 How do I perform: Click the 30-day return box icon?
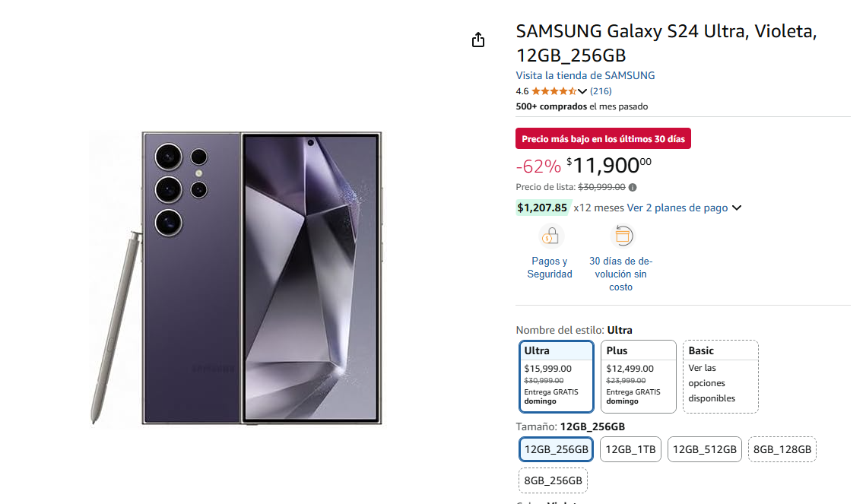622,236
